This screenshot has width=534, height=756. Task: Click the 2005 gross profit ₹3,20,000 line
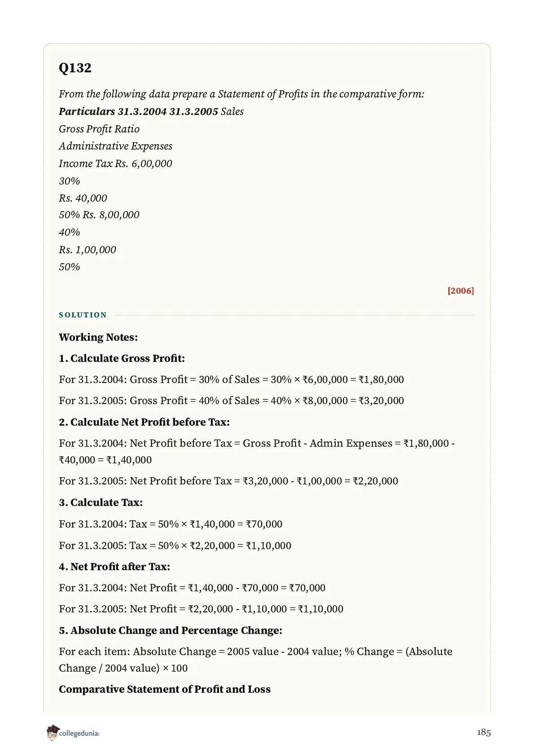click(x=231, y=400)
